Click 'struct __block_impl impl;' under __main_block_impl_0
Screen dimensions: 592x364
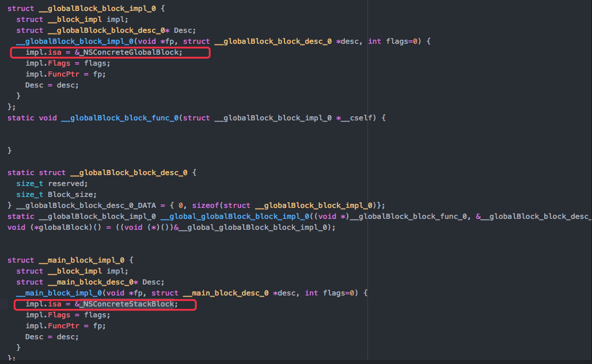[x=72, y=271]
